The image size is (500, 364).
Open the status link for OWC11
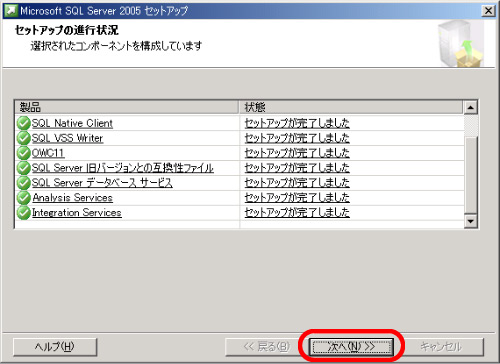click(x=297, y=153)
